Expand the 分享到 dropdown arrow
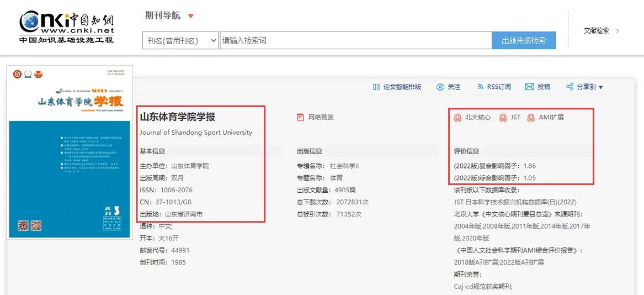This screenshot has height=295, width=644. 601,87
